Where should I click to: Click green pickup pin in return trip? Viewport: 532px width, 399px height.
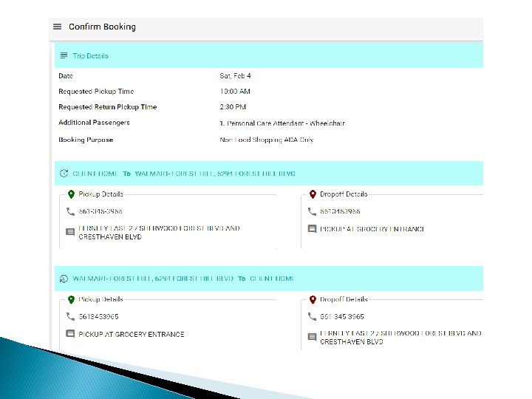pos(71,299)
